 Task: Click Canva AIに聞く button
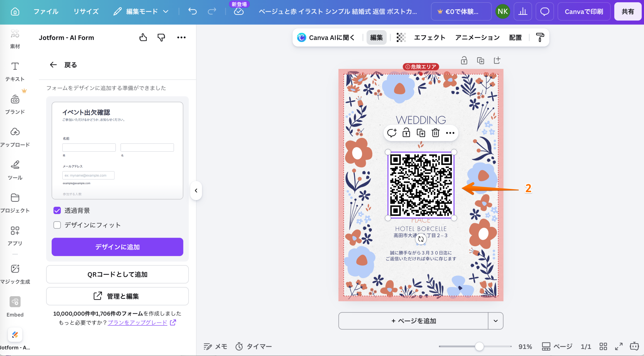tap(326, 37)
